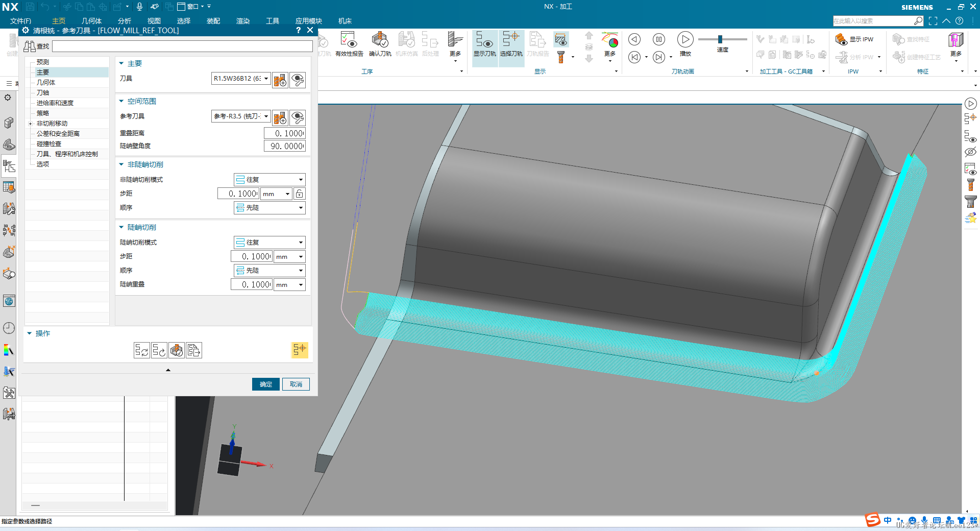Screen dimensions: 980x531
Task: Open the 文件(F) menu
Action: coord(20,21)
